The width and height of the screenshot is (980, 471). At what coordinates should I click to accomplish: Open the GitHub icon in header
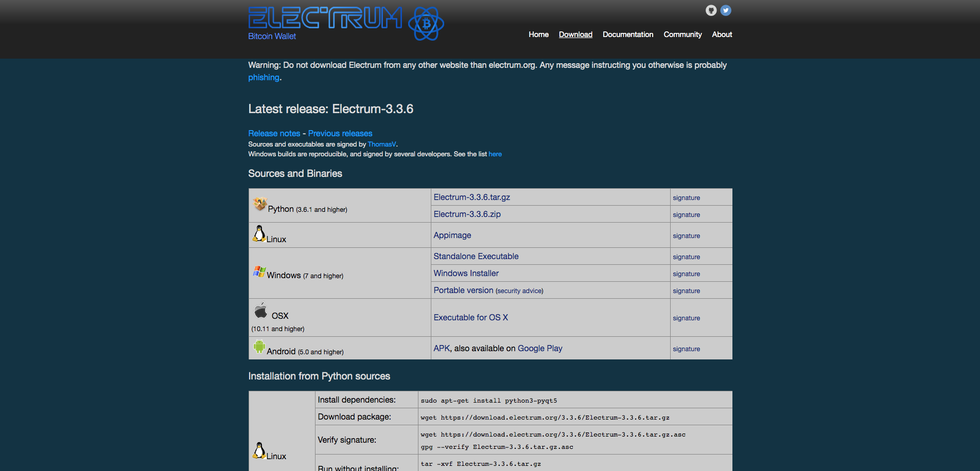point(711,10)
